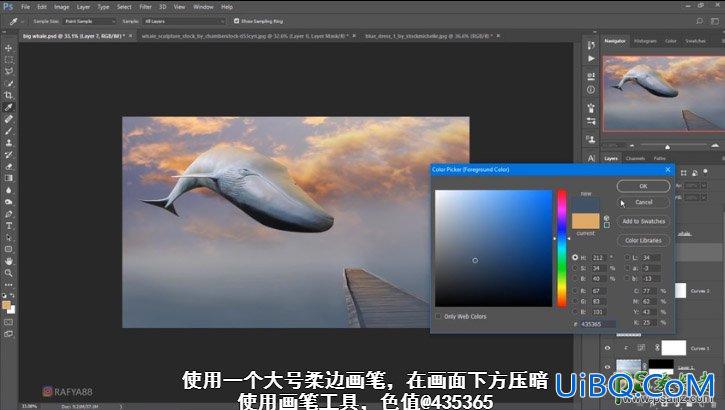Open the layer Opacity dropdown arrow
Screen dimensions: 725x410
coord(704,186)
